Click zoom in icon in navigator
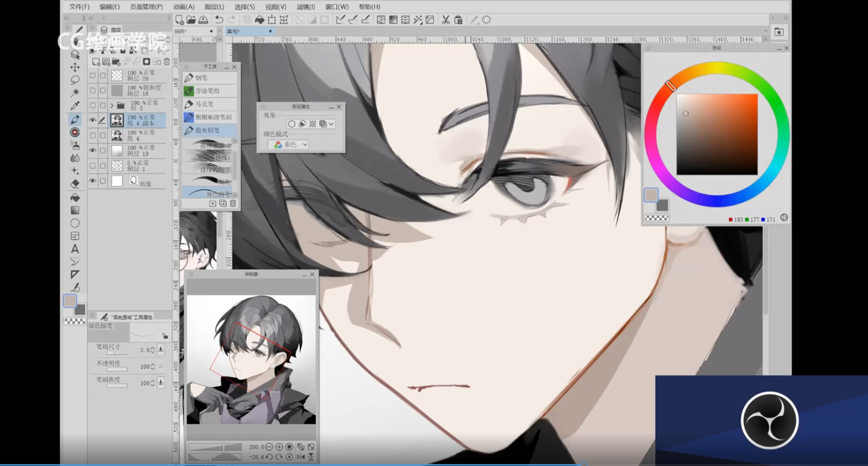The image size is (868, 466). (x=279, y=447)
